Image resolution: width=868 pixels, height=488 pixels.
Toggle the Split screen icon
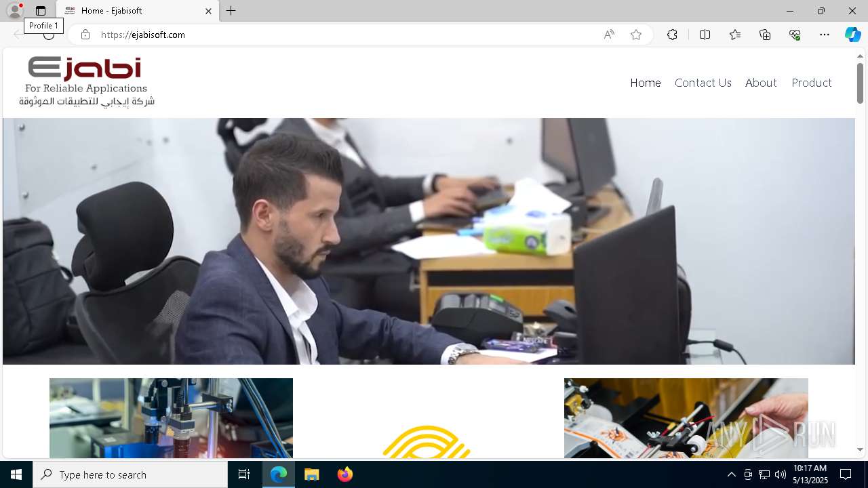coord(705,35)
